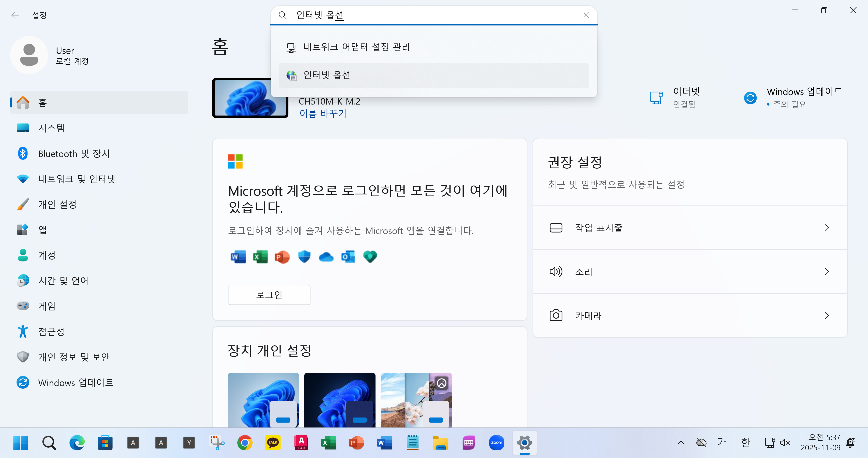Click the 이더넷 connection status icon
The image size is (868, 458).
click(656, 98)
